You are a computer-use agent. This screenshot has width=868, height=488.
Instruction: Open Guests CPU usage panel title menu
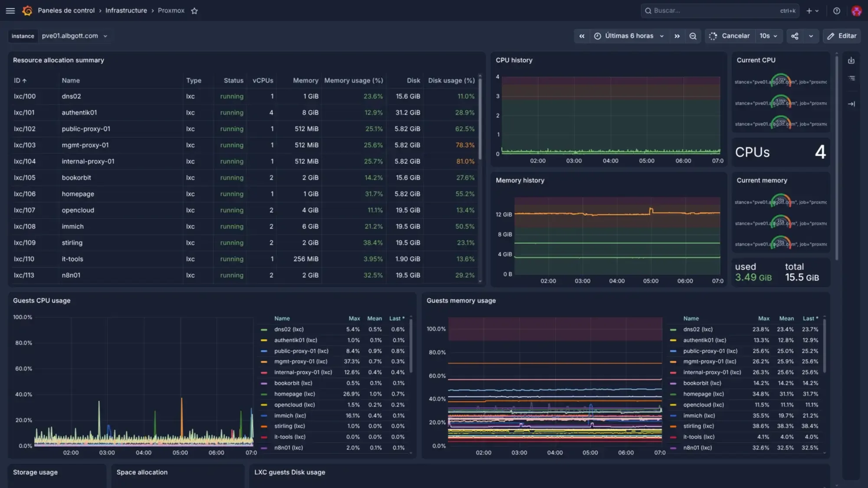[x=42, y=301]
